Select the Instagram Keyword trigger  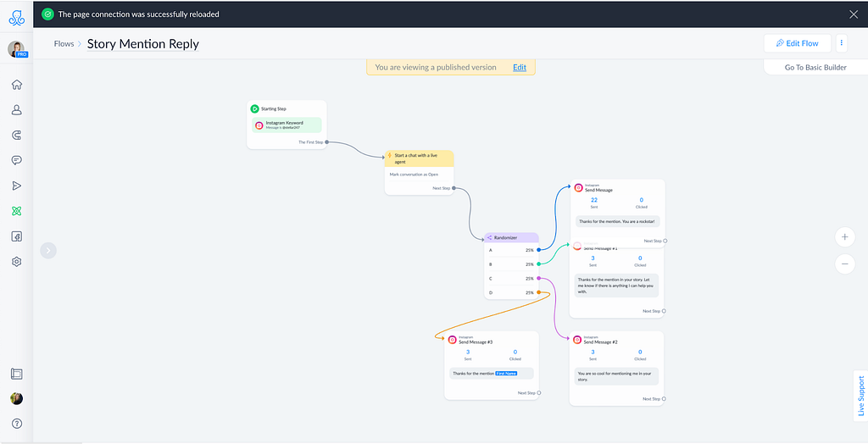287,125
